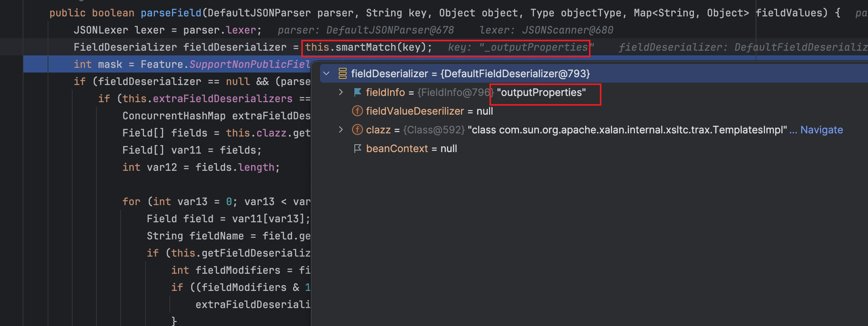The width and height of the screenshot is (868, 326).
Task: Click the parseField method name
Action: [171, 13]
